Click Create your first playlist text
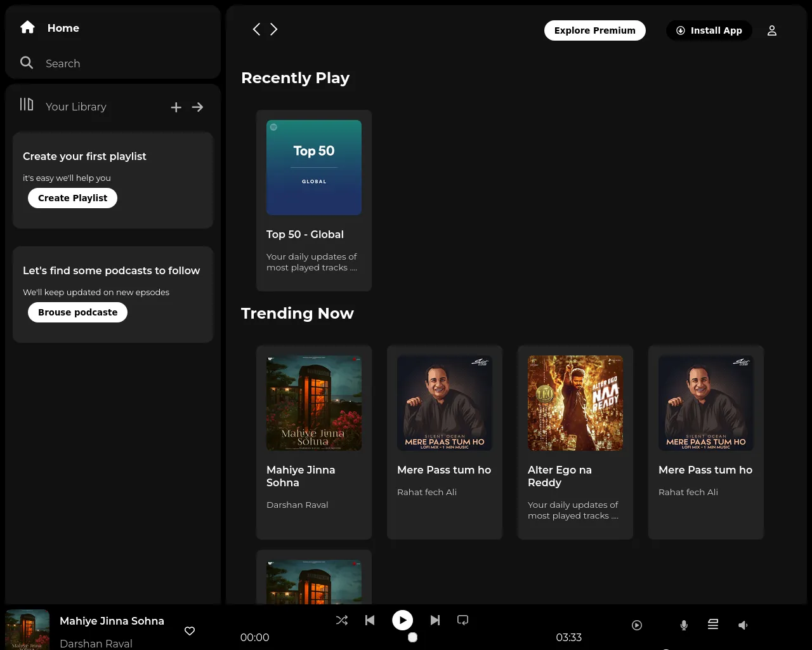This screenshot has width=812, height=650. (84, 156)
